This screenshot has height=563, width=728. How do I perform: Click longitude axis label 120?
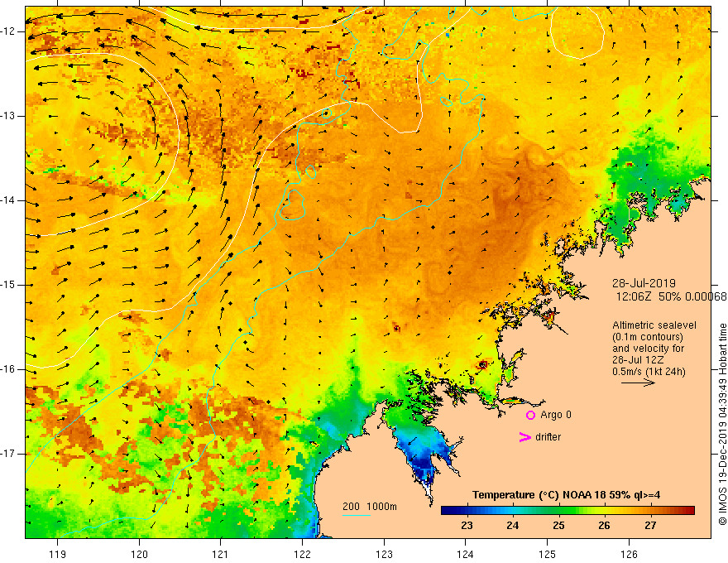[x=139, y=554]
